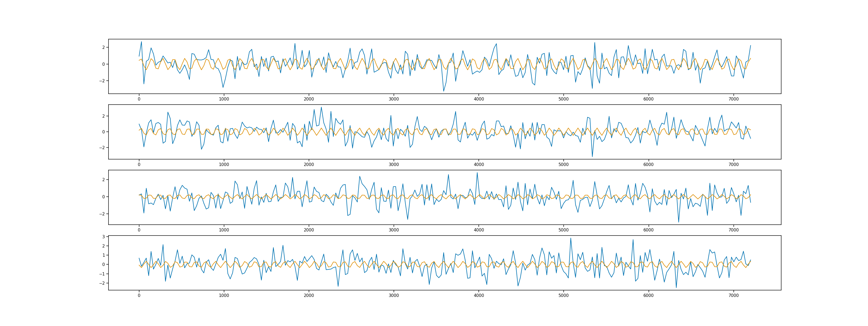
Task: Select y-axis label −2 of the top subplot
Action: pyautogui.click(x=102, y=81)
